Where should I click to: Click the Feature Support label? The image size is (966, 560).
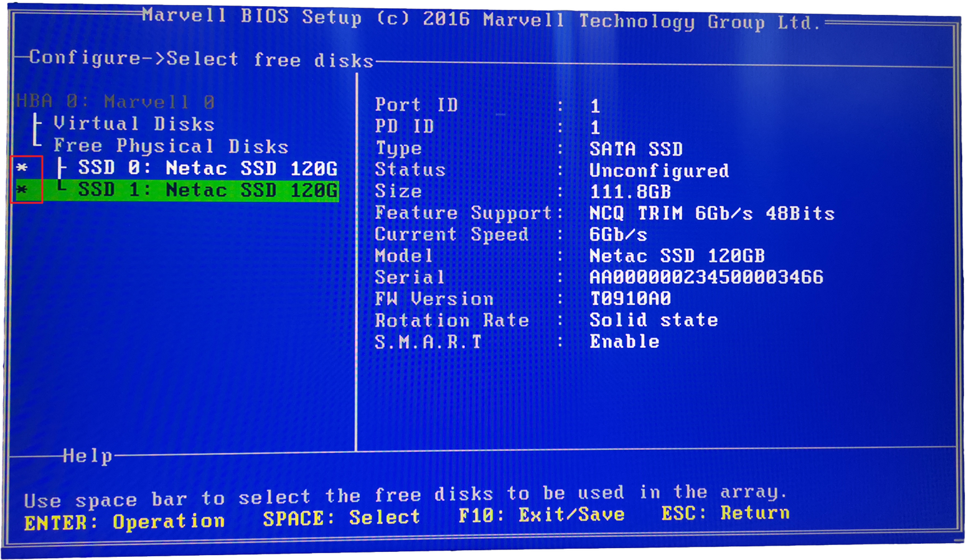point(464,213)
